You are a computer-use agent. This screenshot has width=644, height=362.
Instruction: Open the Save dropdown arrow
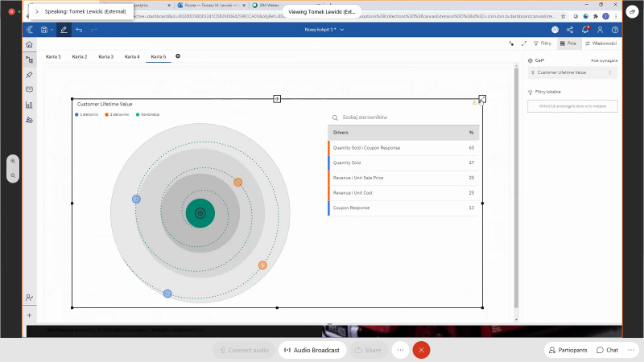pos(52,30)
